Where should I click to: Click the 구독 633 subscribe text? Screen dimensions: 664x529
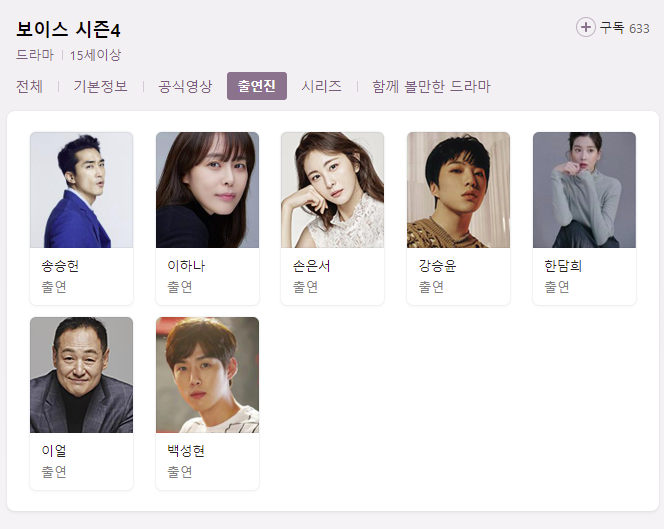[625, 28]
